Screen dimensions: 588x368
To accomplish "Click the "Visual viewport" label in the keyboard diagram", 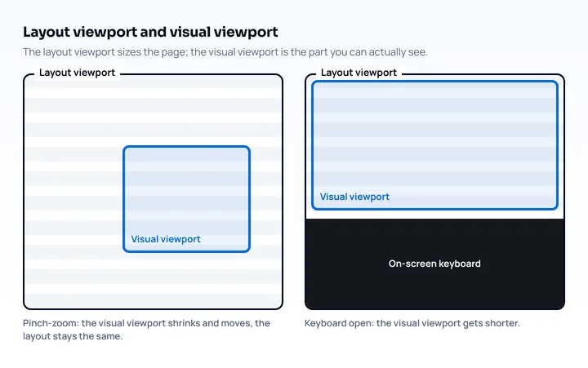I will (354, 197).
